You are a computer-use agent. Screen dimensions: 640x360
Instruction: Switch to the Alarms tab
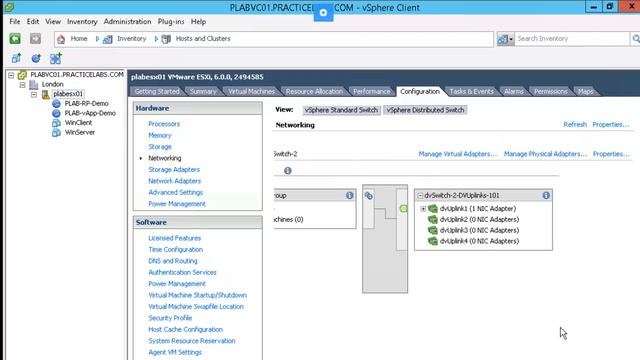pos(513,91)
